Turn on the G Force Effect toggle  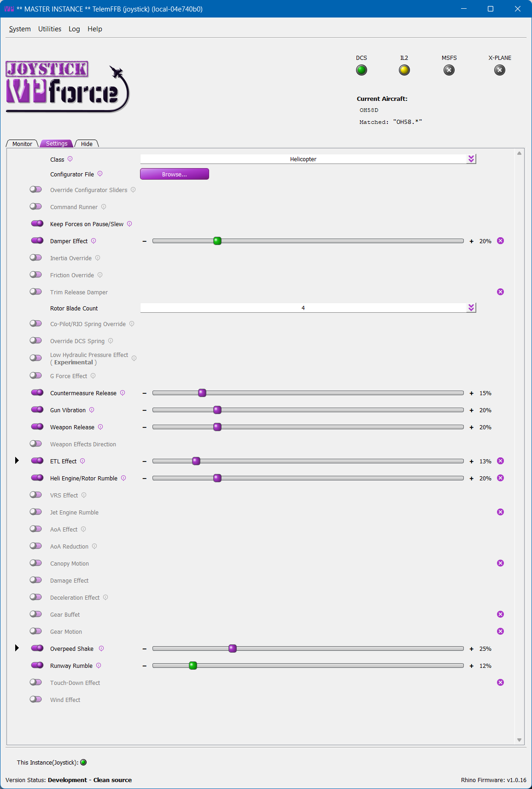36,376
